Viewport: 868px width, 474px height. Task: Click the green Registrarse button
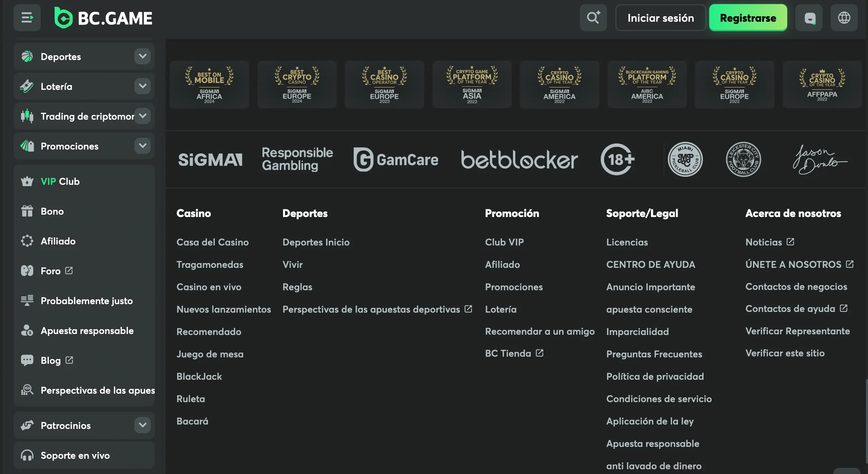point(748,18)
